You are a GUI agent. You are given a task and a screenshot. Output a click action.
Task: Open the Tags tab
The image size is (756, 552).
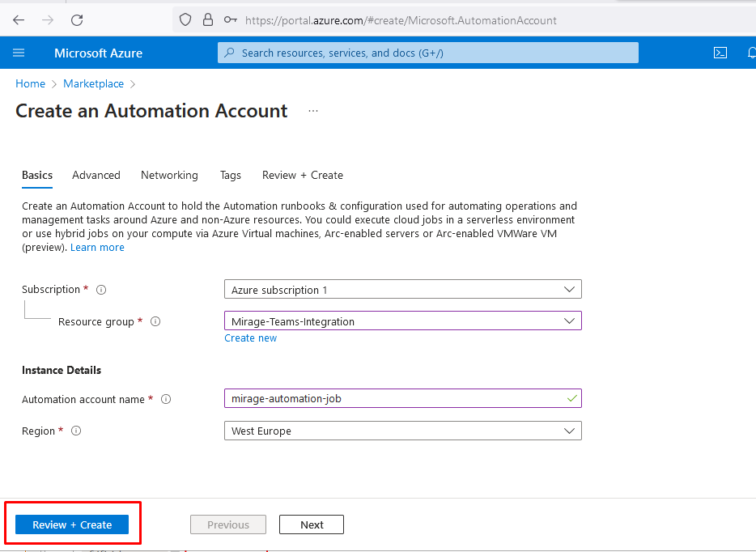tap(231, 175)
